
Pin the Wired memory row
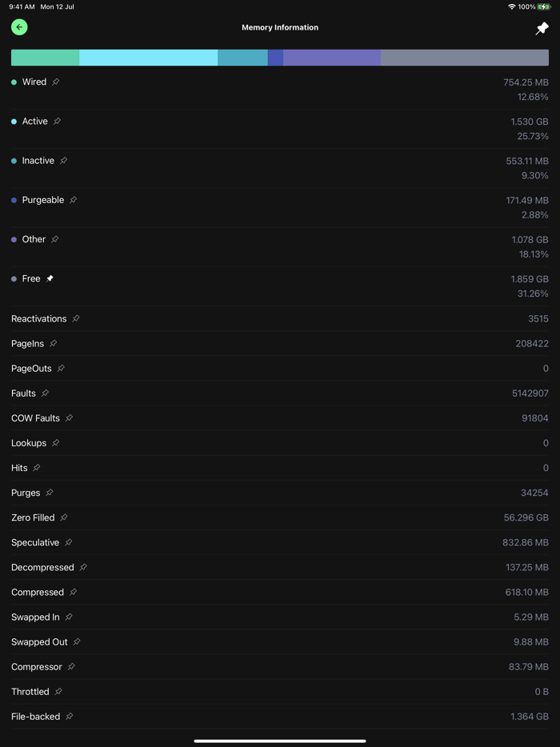point(56,82)
